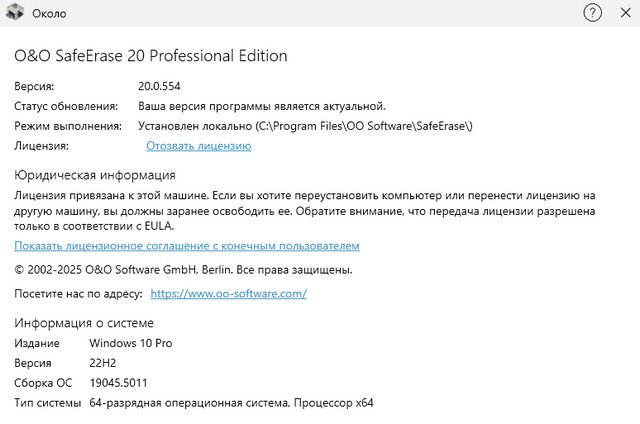640x424 pixels.
Task: Click the Отозвать лицензию link
Action: click(198, 146)
